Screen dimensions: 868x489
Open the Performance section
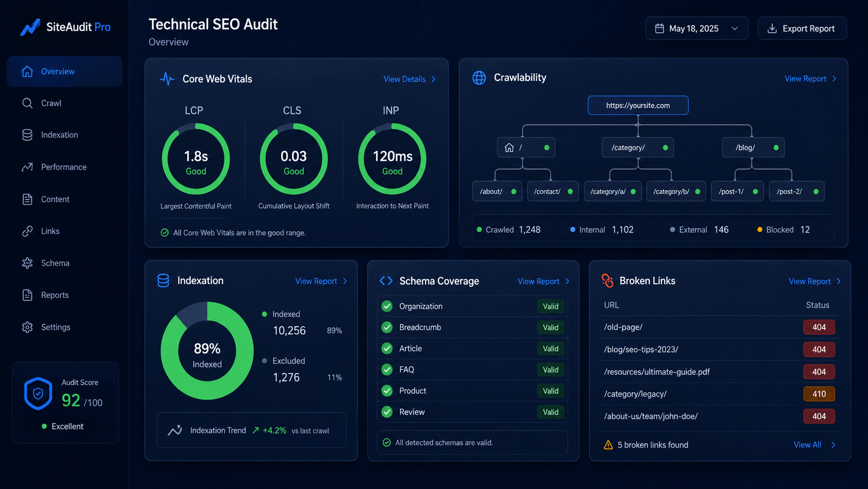[x=65, y=167]
